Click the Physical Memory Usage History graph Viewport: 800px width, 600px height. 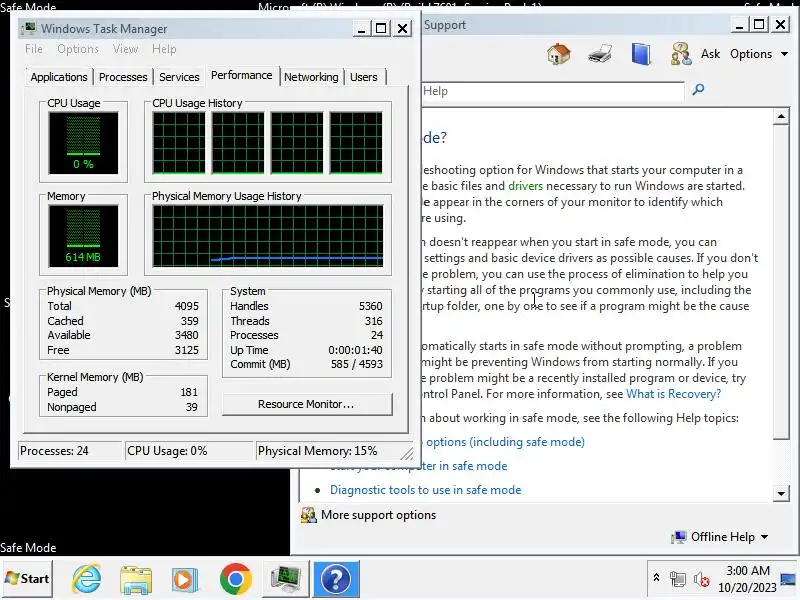[x=268, y=236]
